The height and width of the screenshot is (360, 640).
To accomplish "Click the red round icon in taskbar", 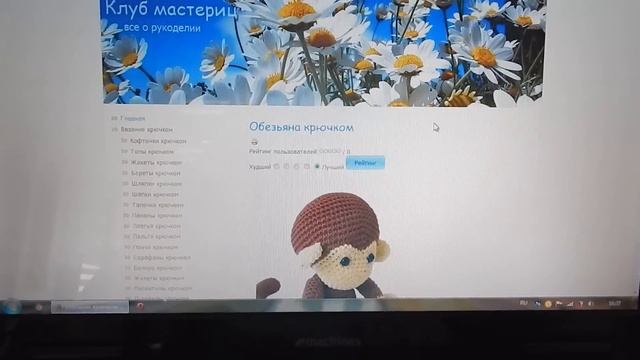I will (140, 306).
